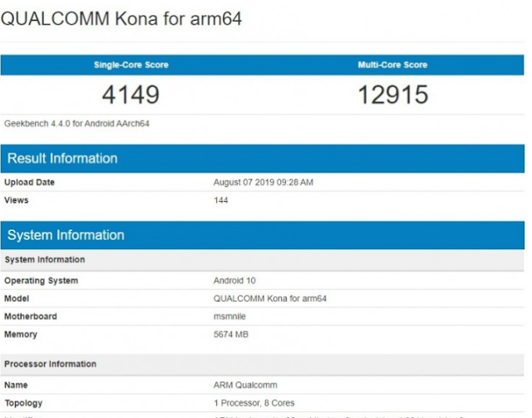Image resolution: width=532 pixels, height=418 pixels.
Task: Click the Geekbench 4.4.0 for Android AArch64 text
Action: pyautogui.click(x=76, y=124)
